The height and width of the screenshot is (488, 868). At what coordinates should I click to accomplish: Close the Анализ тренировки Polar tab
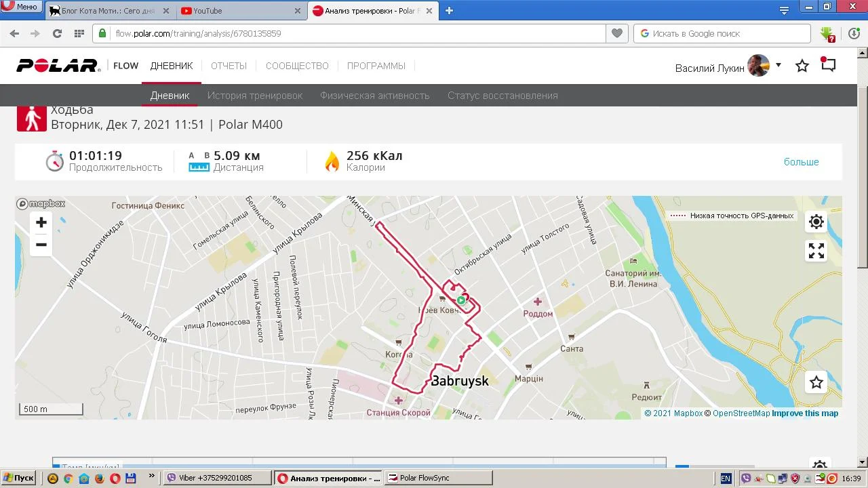point(429,11)
